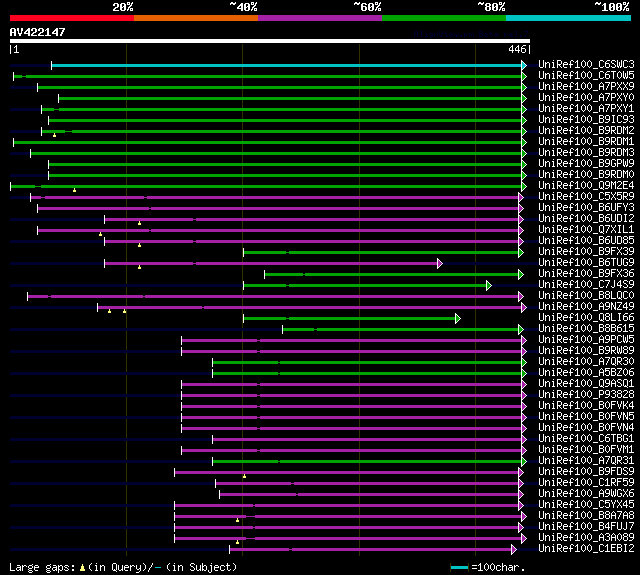Select the UniRef100_B0FVN5 label
The height and width of the screenshot is (575, 640).
pos(586,417)
